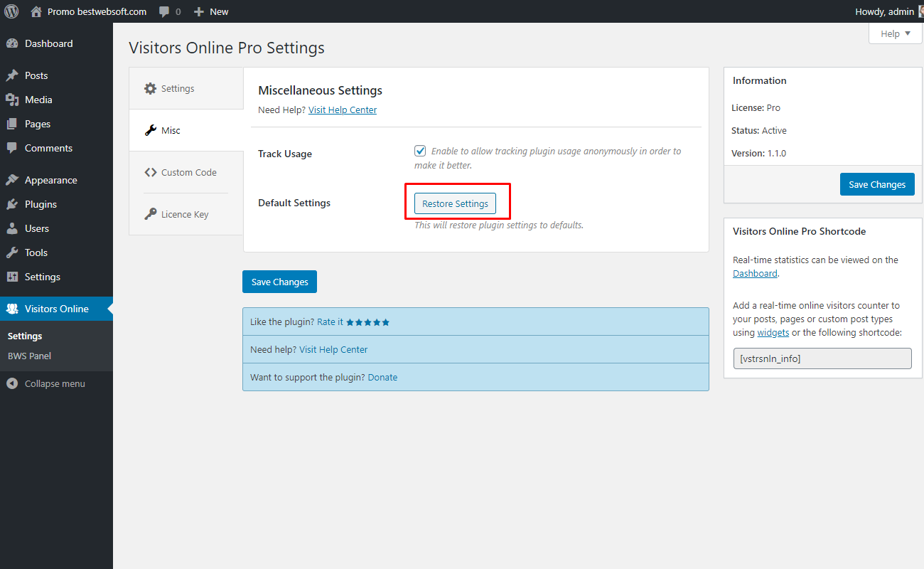The width and height of the screenshot is (924, 569).
Task: Click the Tools wrench icon in sidebar
Action: coord(12,252)
